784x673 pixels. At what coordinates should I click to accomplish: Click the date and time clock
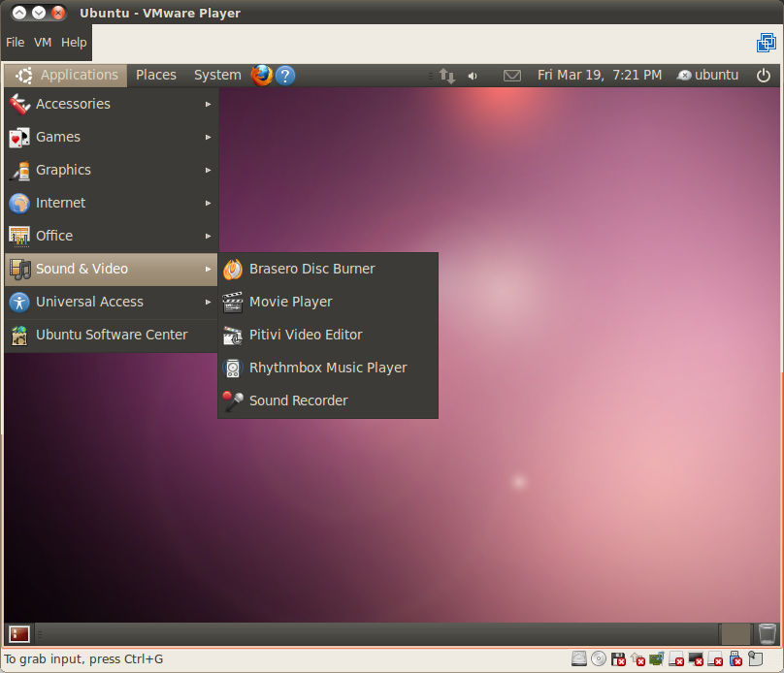pos(600,75)
